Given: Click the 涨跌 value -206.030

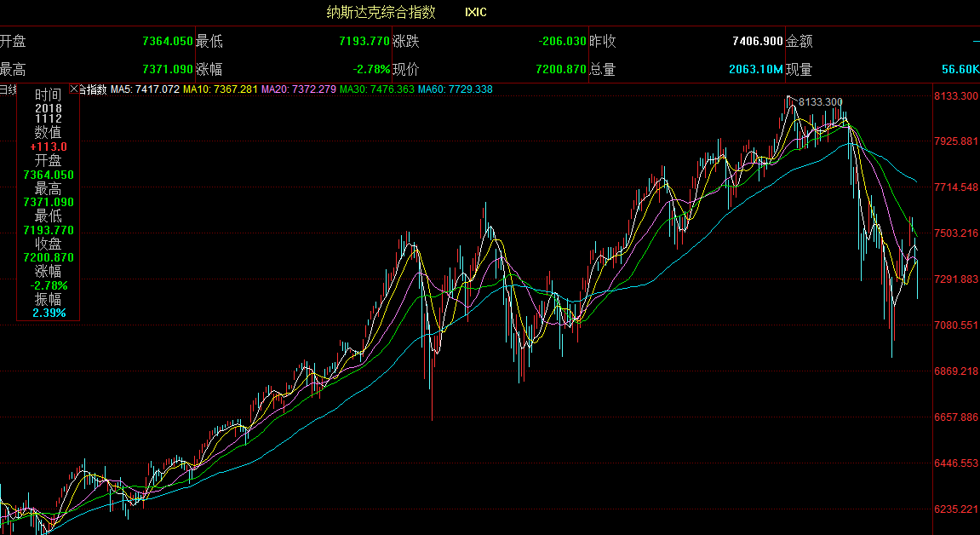Looking at the screenshot, I should 562,41.
